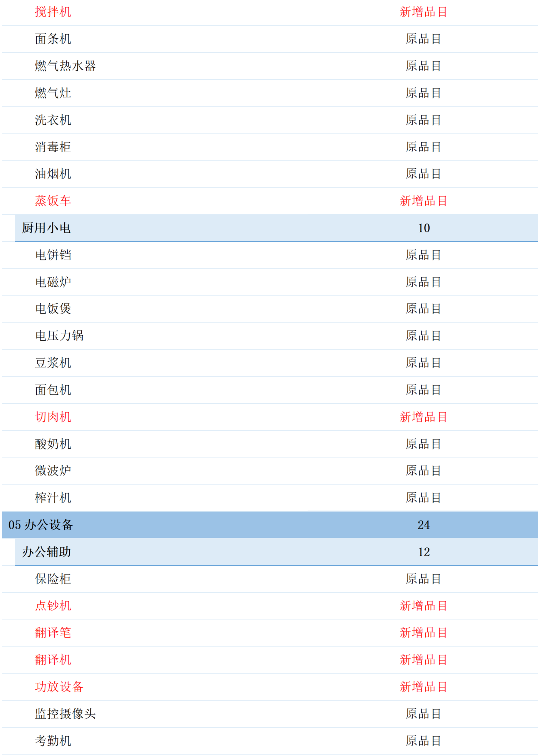
Task: Select the 翻译笔 new item row
Action: pyautogui.click(x=52, y=632)
